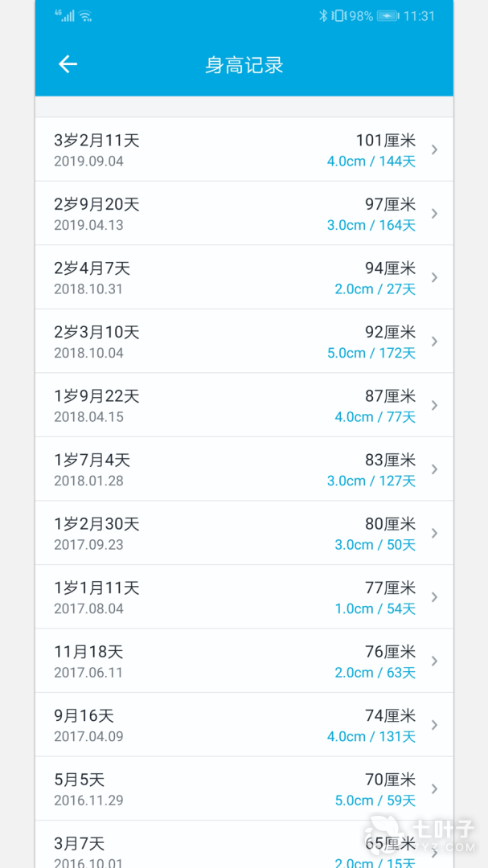488x868 pixels.
Task: Expand chevron for 101厘米 record
Action: 434,149
